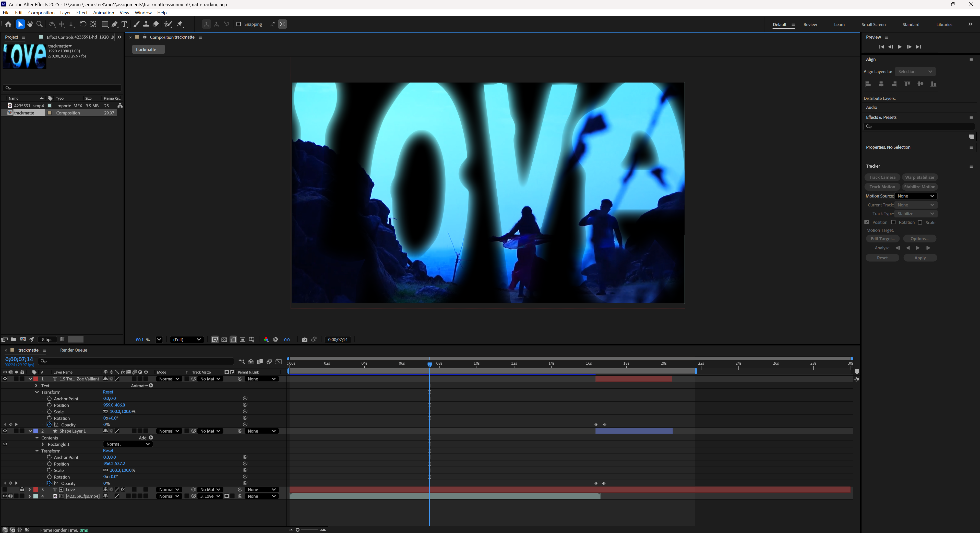Open the Animation menu

coord(103,13)
